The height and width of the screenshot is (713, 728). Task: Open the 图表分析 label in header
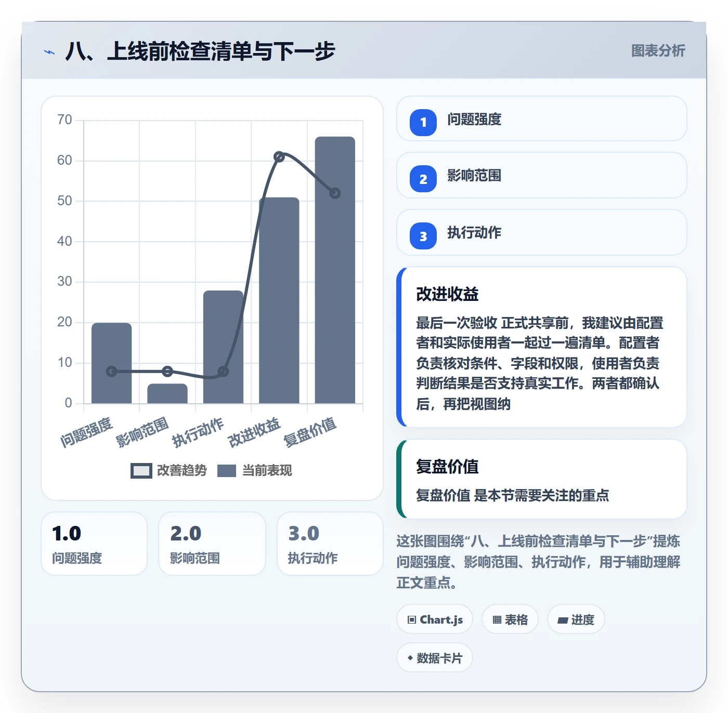[x=658, y=50]
